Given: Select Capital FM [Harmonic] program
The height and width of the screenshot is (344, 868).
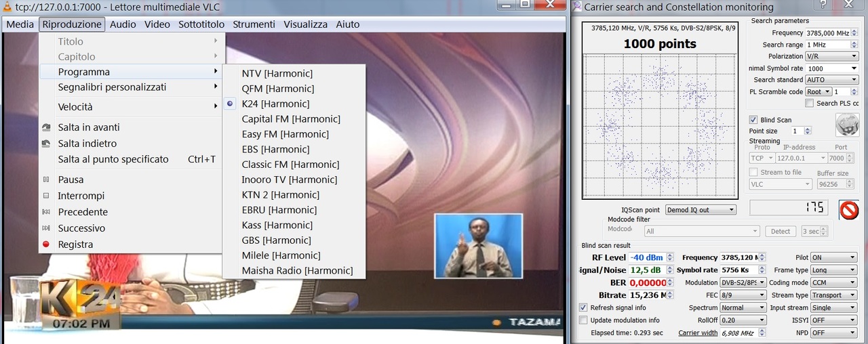Looking at the screenshot, I should (x=294, y=119).
